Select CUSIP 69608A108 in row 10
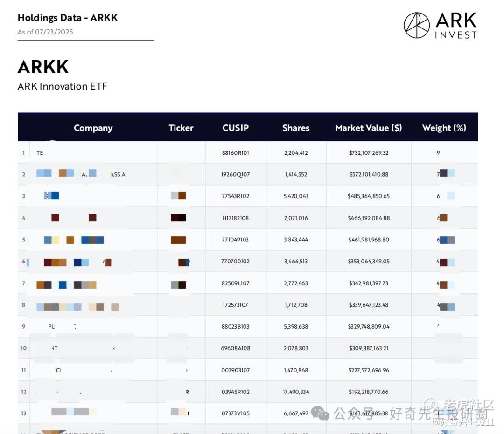Image resolution: width=504 pixels, height=434 pixels. [x=236, y=348]
